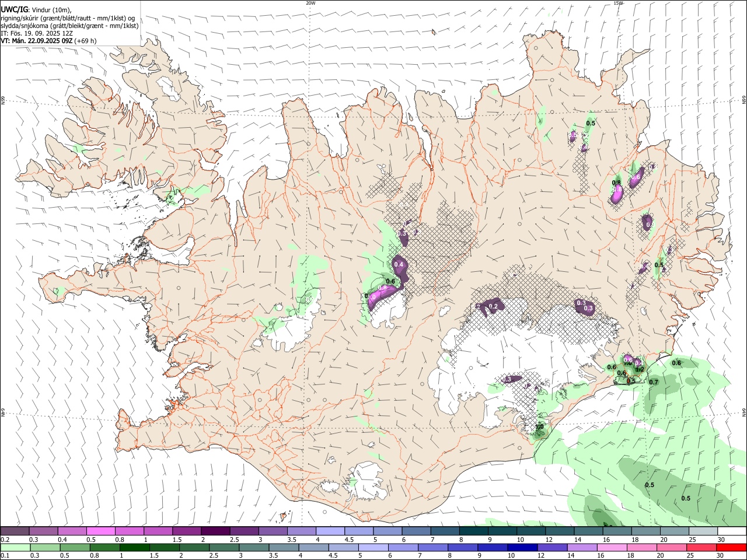The height and width of the screenshot is (560, 747).
Task: Select the violet rain swatch at 12
Action: (552, 547)
